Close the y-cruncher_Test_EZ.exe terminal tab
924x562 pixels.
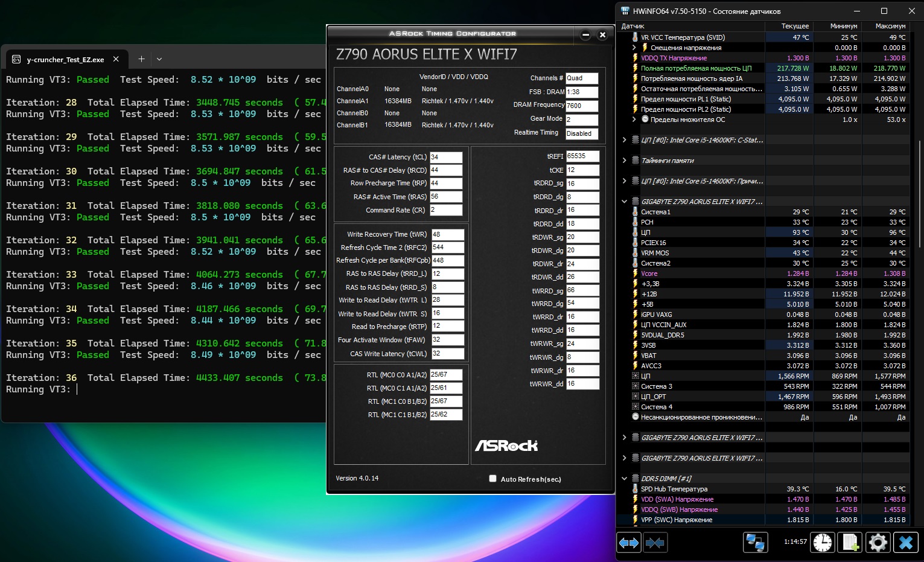(x=116, y=59)
